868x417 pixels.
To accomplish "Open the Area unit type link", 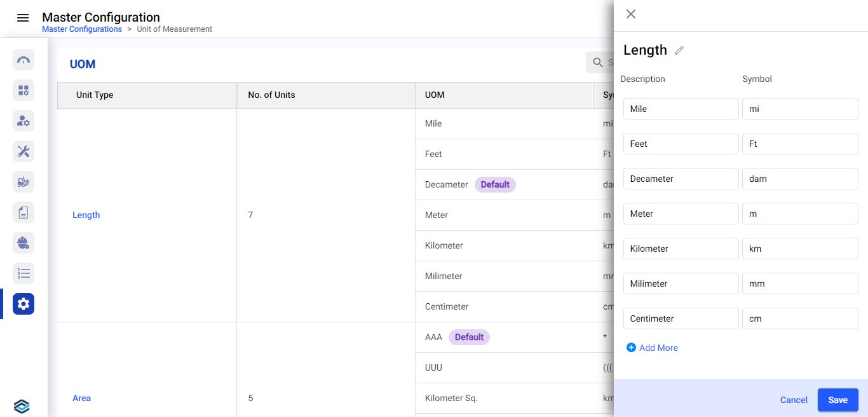I will click(82, 398).
